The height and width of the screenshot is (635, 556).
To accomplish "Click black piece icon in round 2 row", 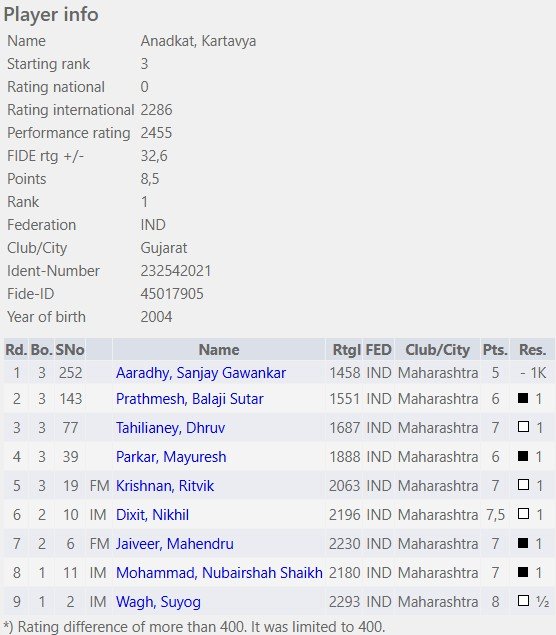I will coord(523,398).
